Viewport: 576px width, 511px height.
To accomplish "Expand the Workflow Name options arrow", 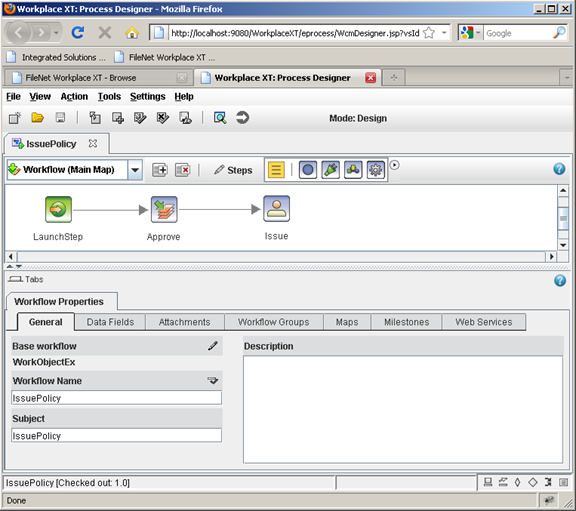I will [213, 381].
